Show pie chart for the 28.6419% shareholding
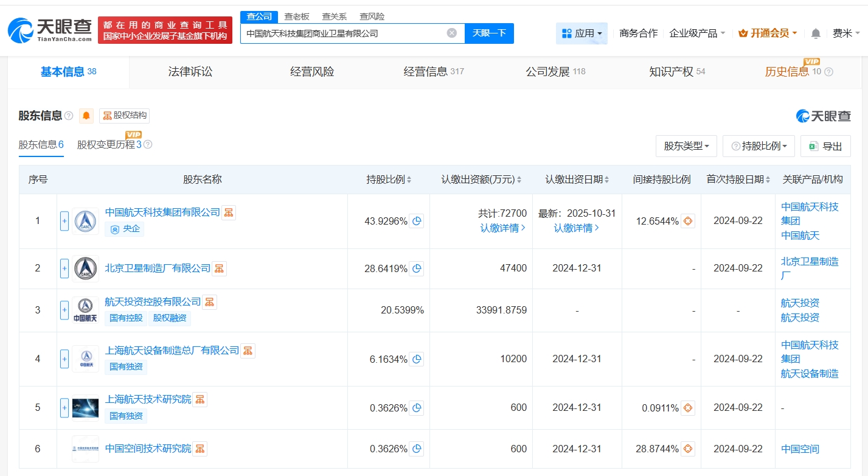The height and width of the screenshot is (476, 868). [417, 268]
